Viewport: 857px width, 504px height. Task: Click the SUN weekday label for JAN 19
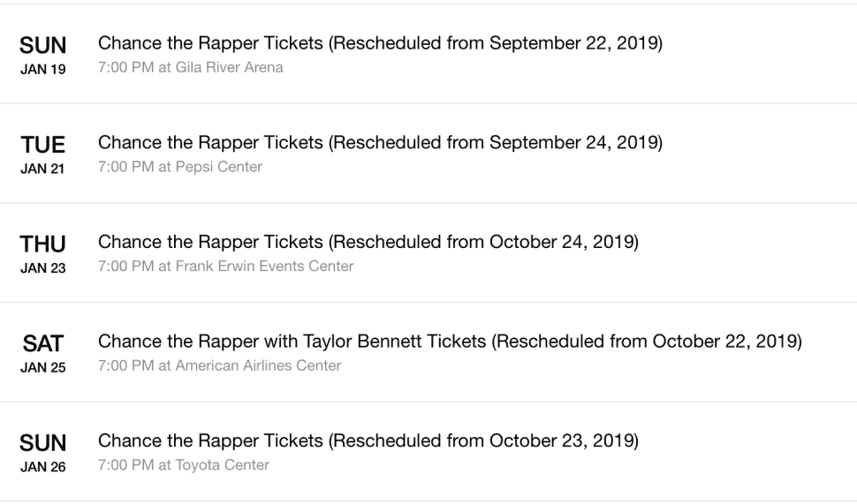42,45
